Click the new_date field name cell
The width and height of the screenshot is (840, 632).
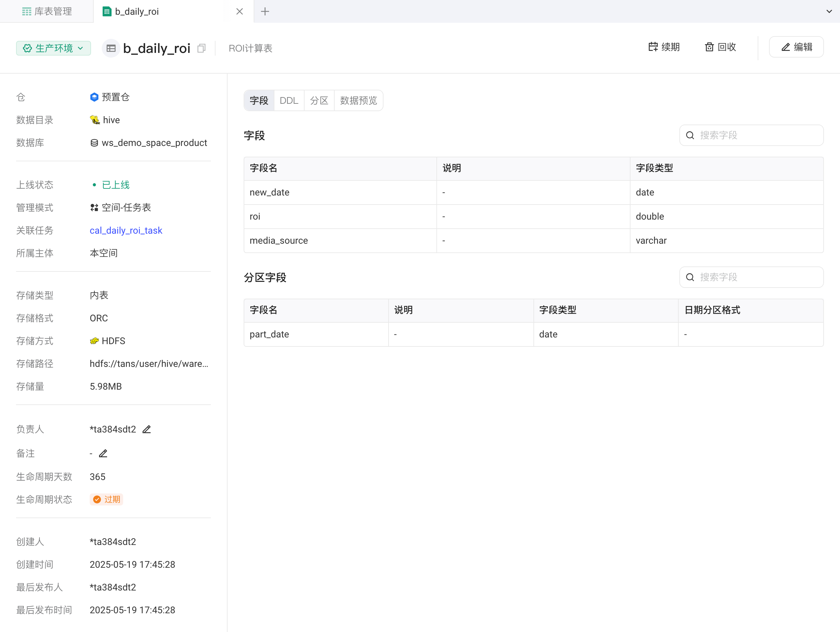[x=340, y=192]
